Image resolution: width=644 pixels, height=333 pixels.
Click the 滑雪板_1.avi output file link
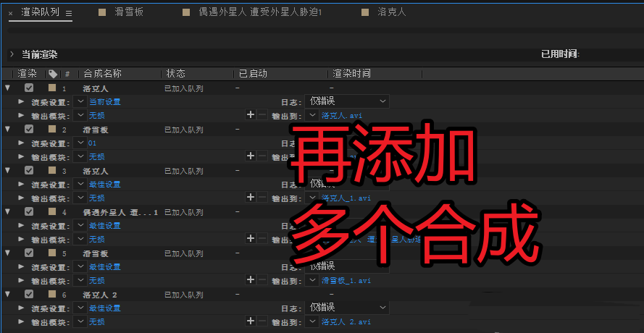(346, 281)
